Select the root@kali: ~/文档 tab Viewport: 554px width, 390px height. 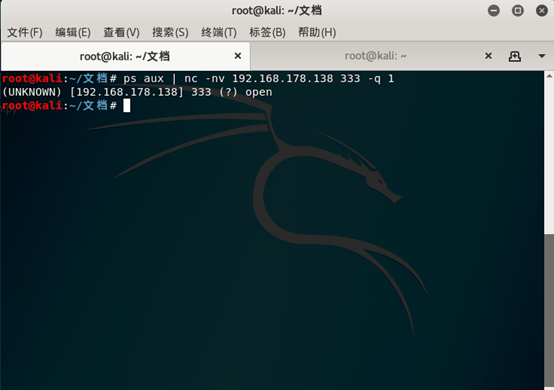(125, 56)
